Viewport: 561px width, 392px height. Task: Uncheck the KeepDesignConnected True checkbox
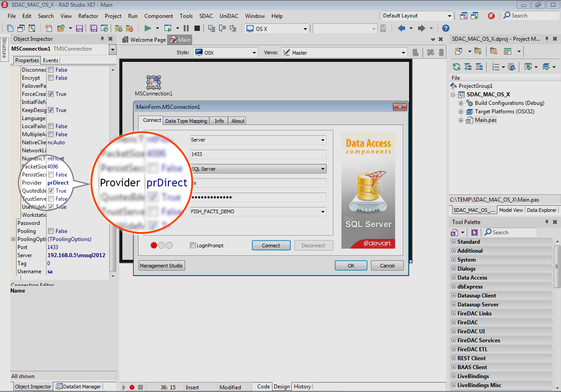(51, 110)
